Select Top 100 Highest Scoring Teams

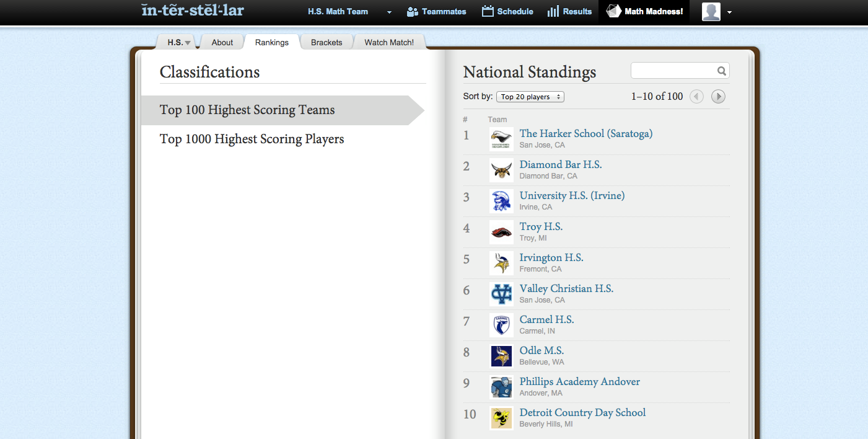[283, 110]
